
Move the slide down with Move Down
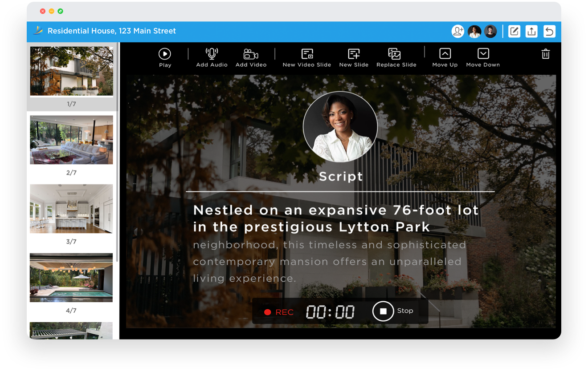(483, 58)
